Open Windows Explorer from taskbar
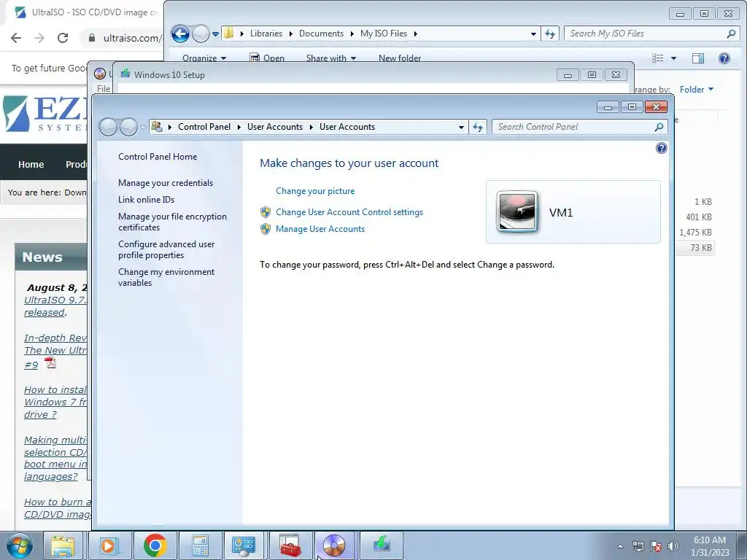Image resolution: width=747 pixels, height=560 pixels. (63, 545)
